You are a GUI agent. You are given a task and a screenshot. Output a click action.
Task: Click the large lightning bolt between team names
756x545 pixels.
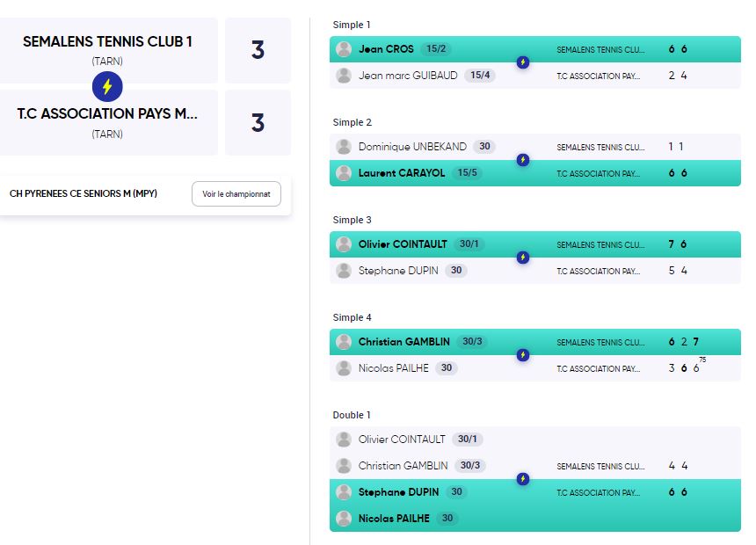click(x=107, y=87)
